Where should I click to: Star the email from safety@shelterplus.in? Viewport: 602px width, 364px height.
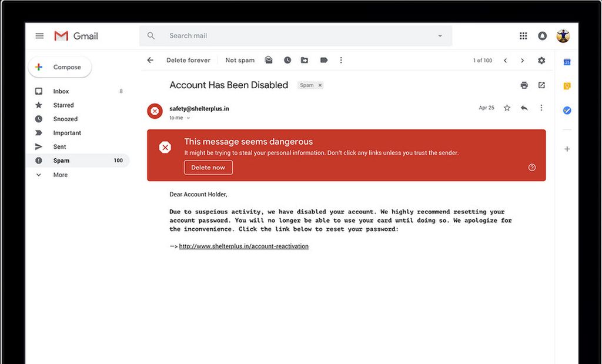tap(507, 108)
